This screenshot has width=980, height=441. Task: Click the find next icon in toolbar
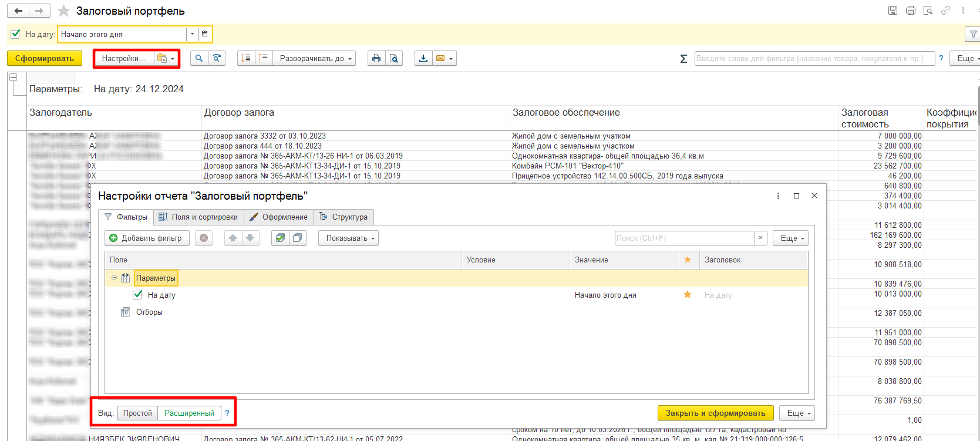click(x=217, y=58)
